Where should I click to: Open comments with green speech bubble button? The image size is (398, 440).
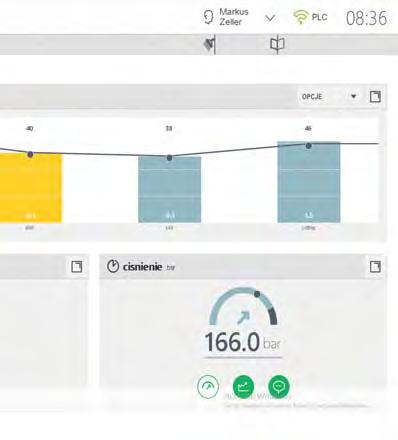(279, 386)
